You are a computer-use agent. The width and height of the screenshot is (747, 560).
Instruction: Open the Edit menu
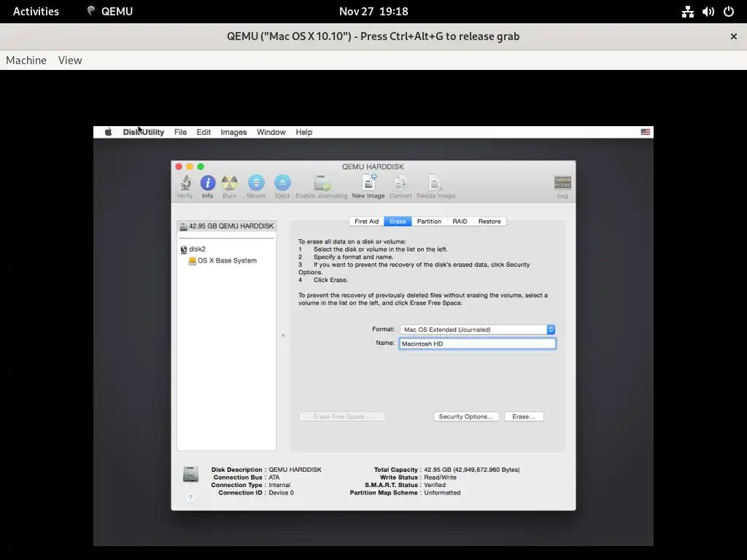pos(204,133)
